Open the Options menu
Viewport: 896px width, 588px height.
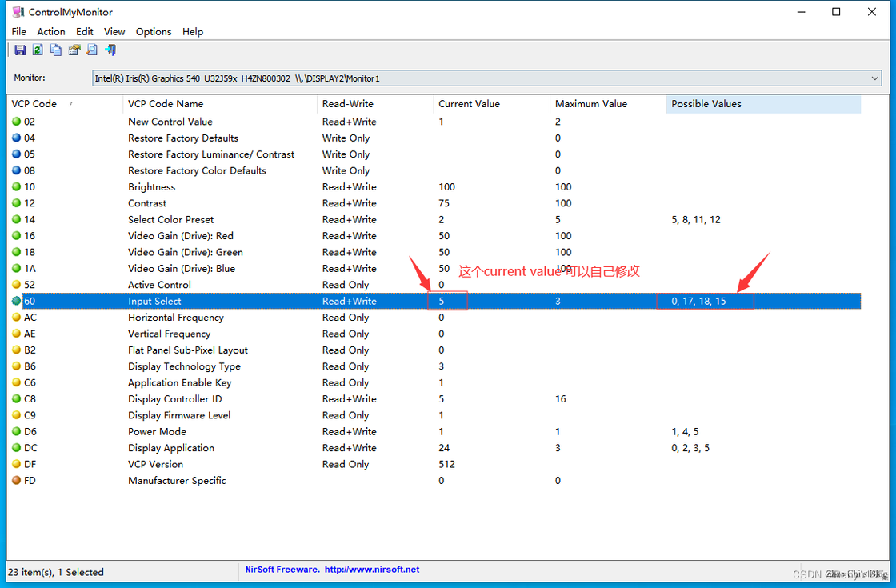tap(153, 31)
